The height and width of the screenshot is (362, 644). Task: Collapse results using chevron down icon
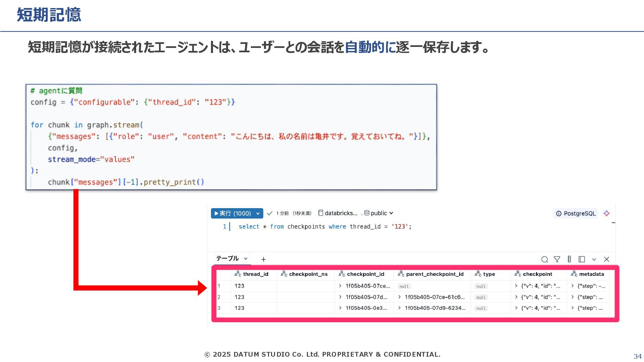(x=594, y=259)
